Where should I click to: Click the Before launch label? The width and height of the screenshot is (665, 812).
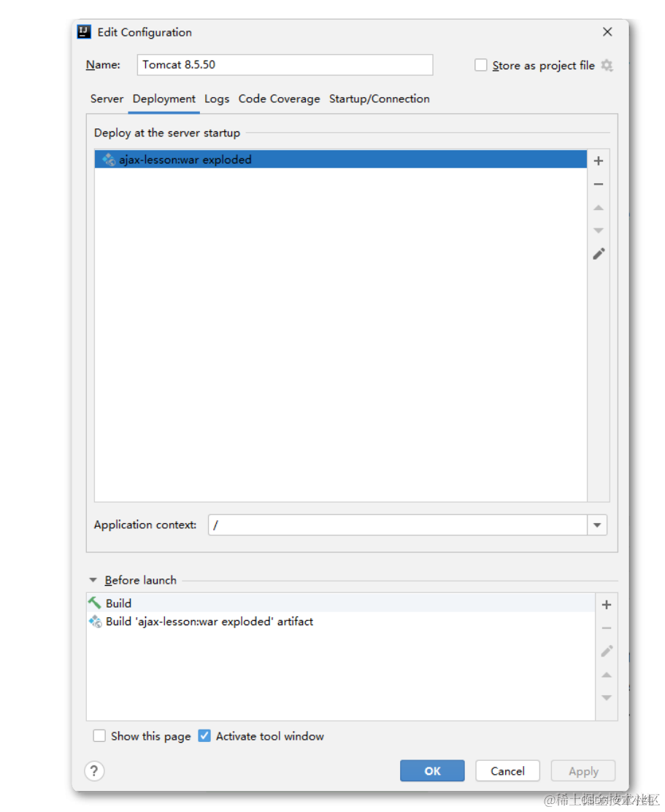140,581
